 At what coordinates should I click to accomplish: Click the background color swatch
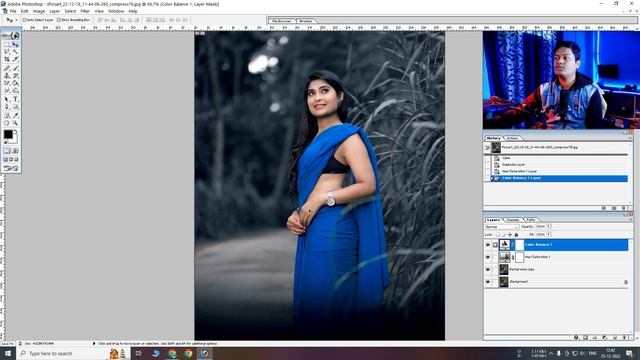[15, 140]
